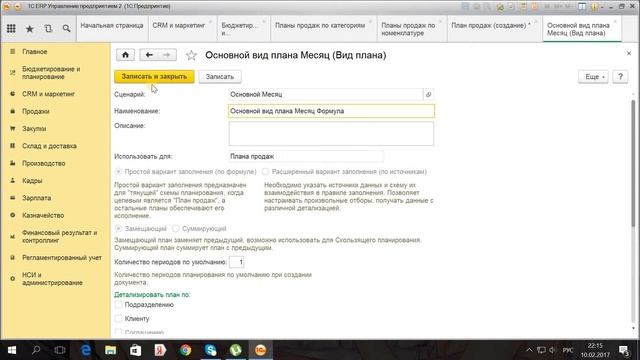This screenshot has width=640, height=360.
Task: Open the volume icon in system tray
Action: 553,350
